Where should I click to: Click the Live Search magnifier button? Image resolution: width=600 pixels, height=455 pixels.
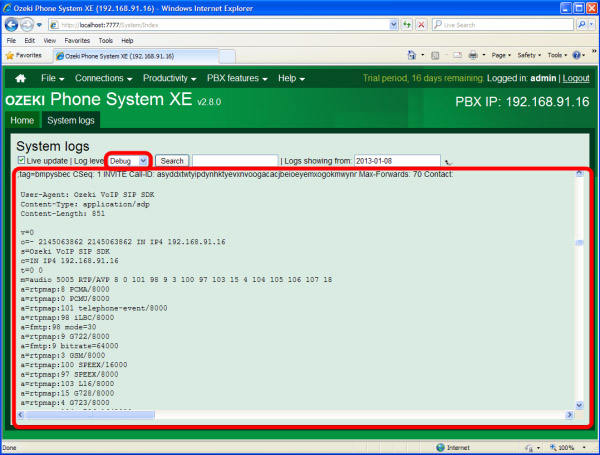tap(582, 24)
